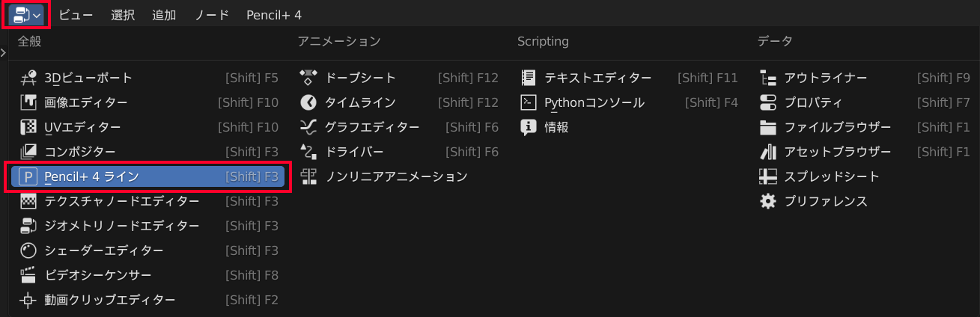Click the Image Editor icon

[28, 102]
